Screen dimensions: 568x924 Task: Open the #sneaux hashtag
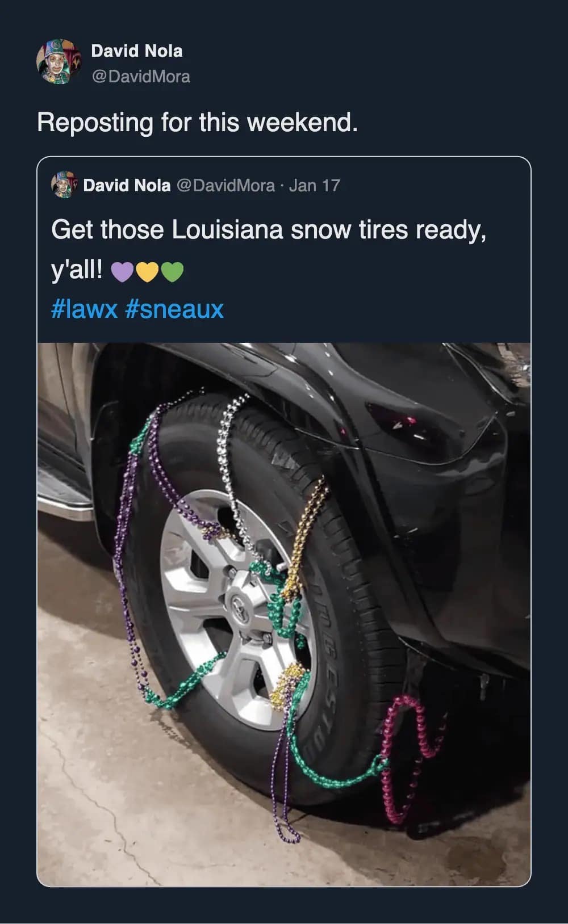click(173, 309)
